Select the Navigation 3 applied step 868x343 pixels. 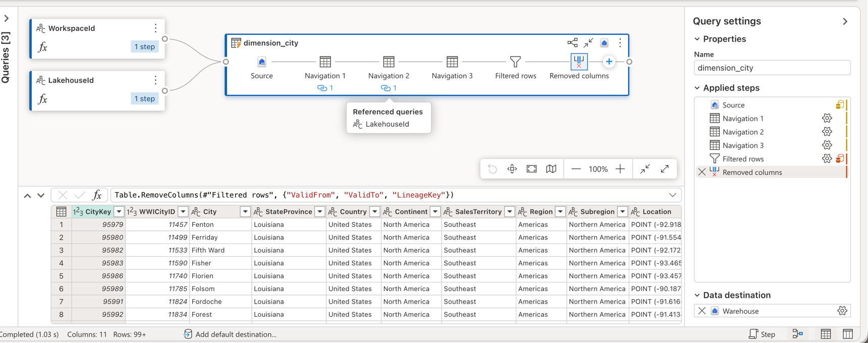coord(743,145)
